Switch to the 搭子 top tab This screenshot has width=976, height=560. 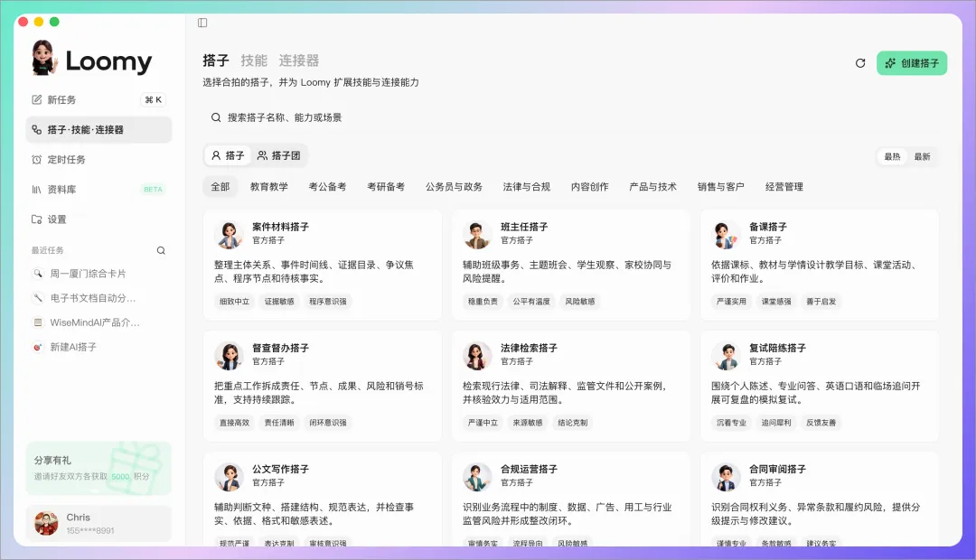pos(216,61)
